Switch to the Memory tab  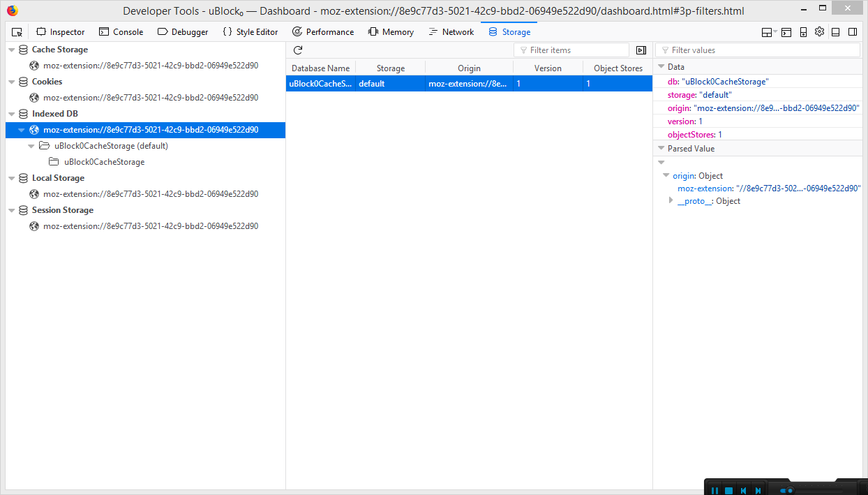point(391,32)
